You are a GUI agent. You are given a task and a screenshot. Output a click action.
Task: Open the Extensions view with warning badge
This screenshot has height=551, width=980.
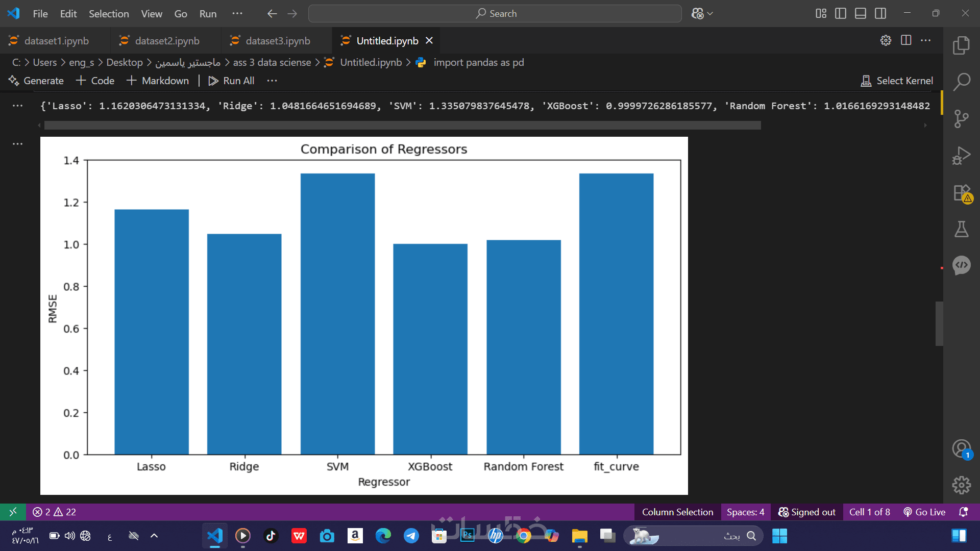coord(961,193)
